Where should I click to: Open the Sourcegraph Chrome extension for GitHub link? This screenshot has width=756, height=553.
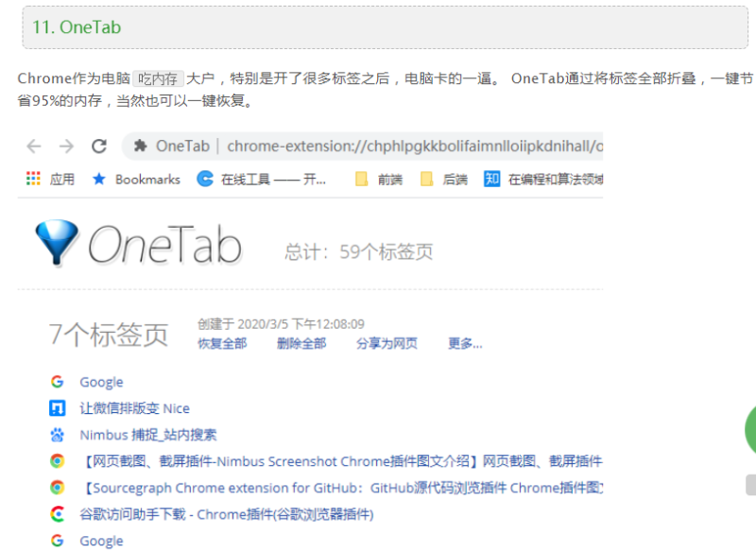coord(342,488)
